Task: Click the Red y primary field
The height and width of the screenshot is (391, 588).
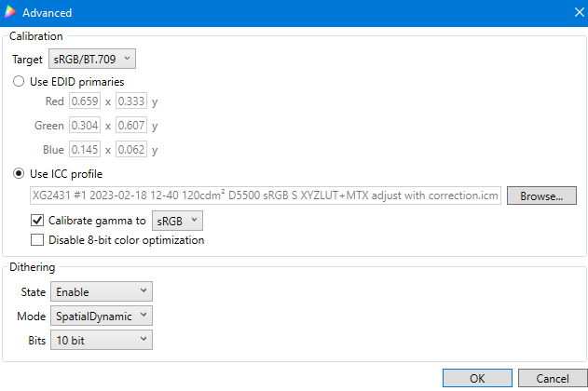Action: tap(131, 101)
